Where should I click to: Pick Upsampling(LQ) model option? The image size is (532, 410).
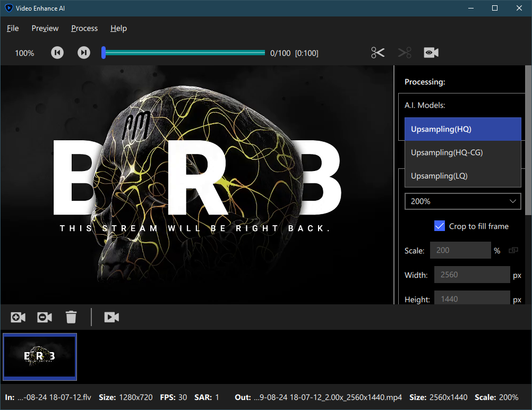point(462,176)
